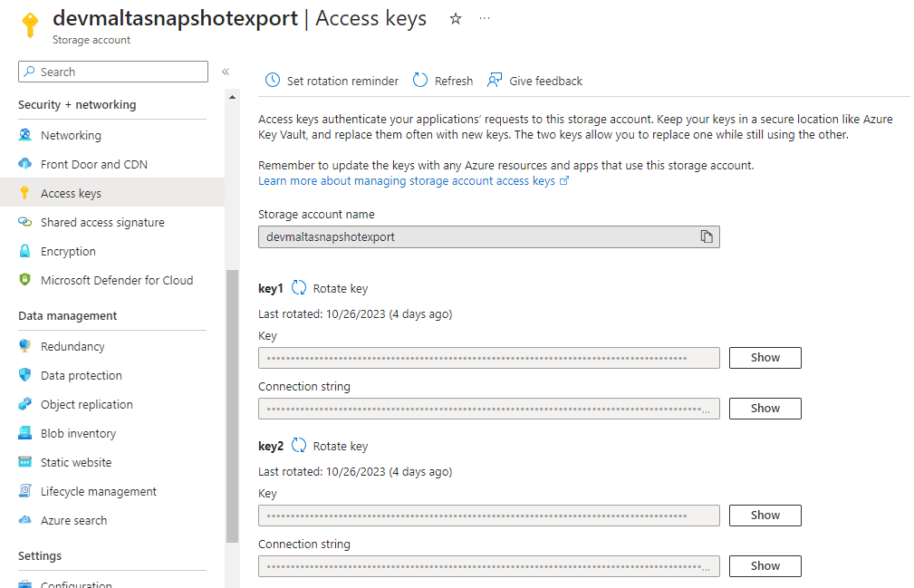Click the Networking icon in the sidebar

click(25, 135)
